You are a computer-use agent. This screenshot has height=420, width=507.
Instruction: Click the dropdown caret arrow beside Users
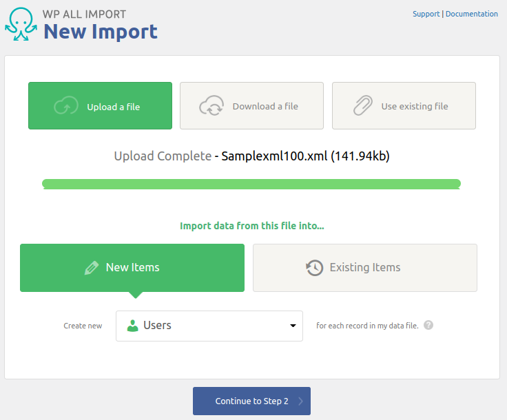point(293,326)
